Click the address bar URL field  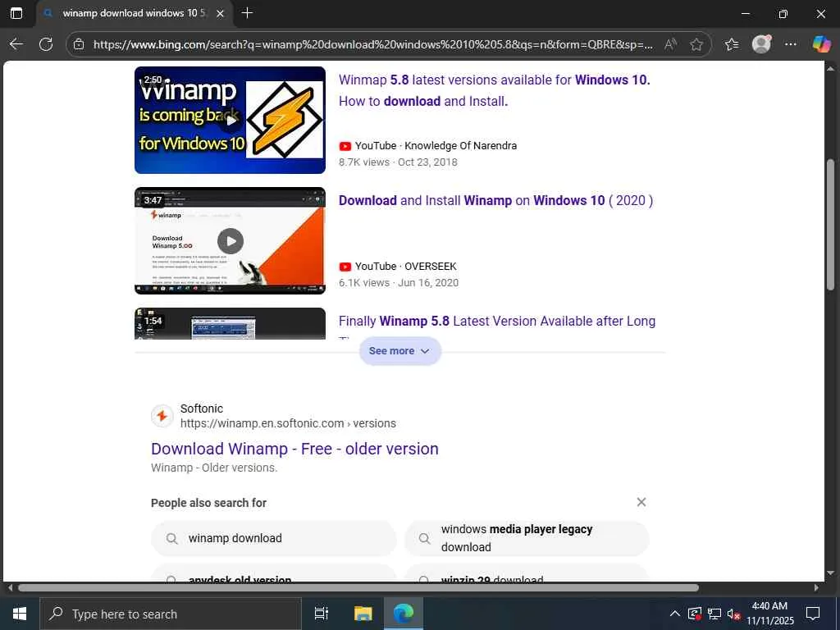tap(373, 44)
